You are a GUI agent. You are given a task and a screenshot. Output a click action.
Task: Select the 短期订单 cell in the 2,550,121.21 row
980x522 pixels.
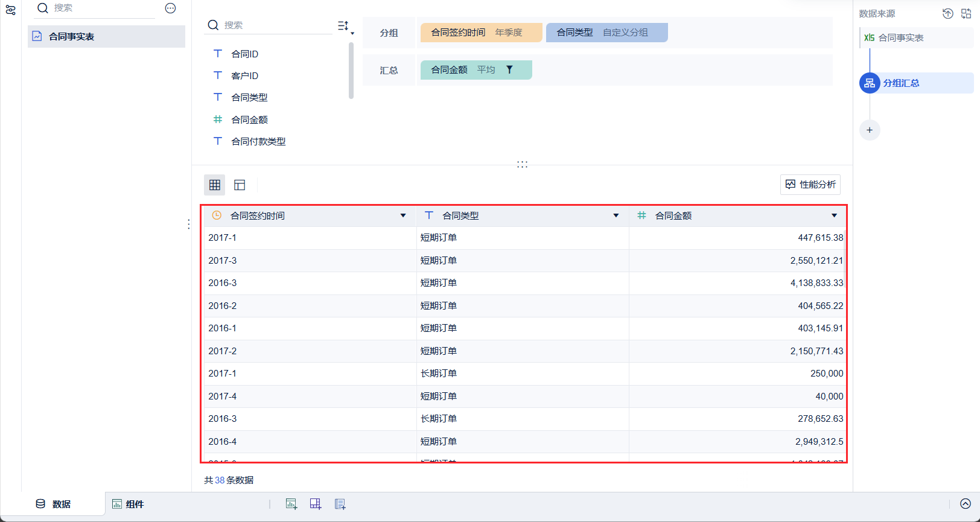pyautogui.click(x=523, y=261)
